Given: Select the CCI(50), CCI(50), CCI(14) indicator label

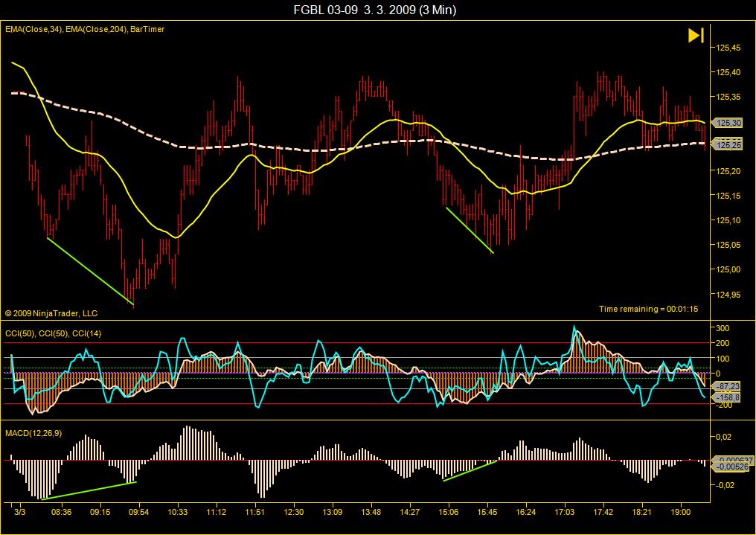Looking at the screenshot, I should pyautogui.click(x=53, y=333).
